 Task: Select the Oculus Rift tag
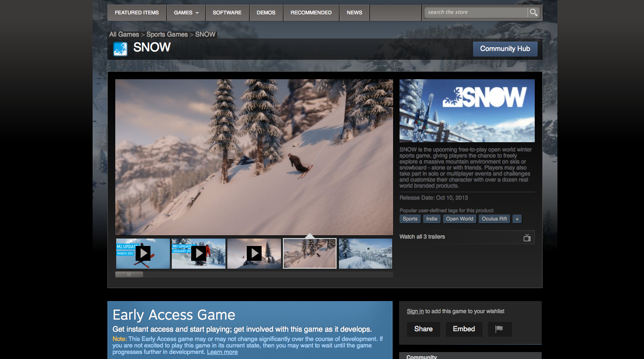pos(494,219)
